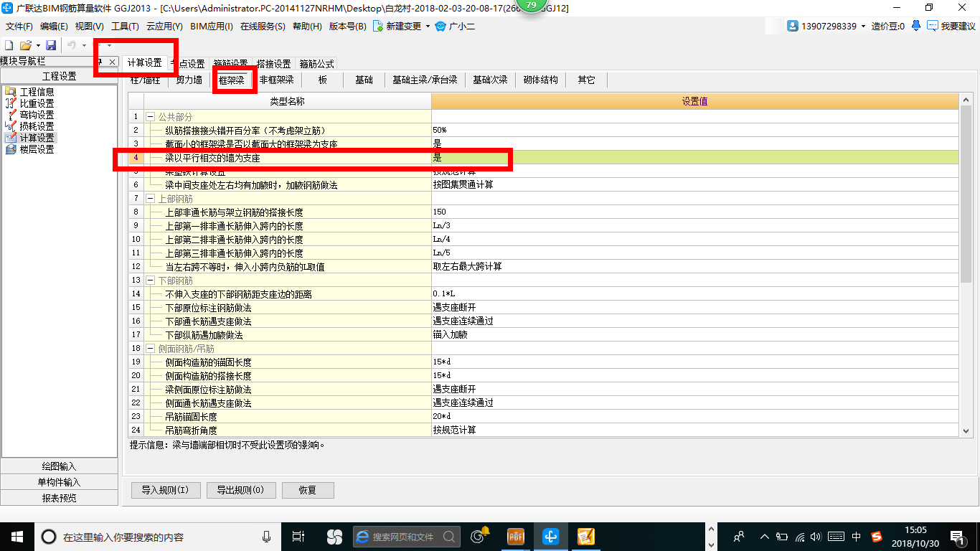
Task: Switch to 单构件输入 module
Action: [60, 482]
